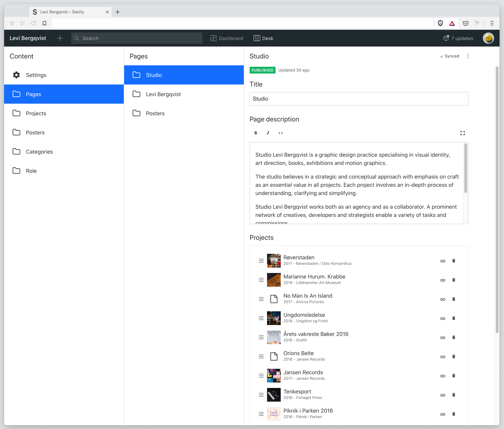Select the Posters page in Pages

(184, 113)
